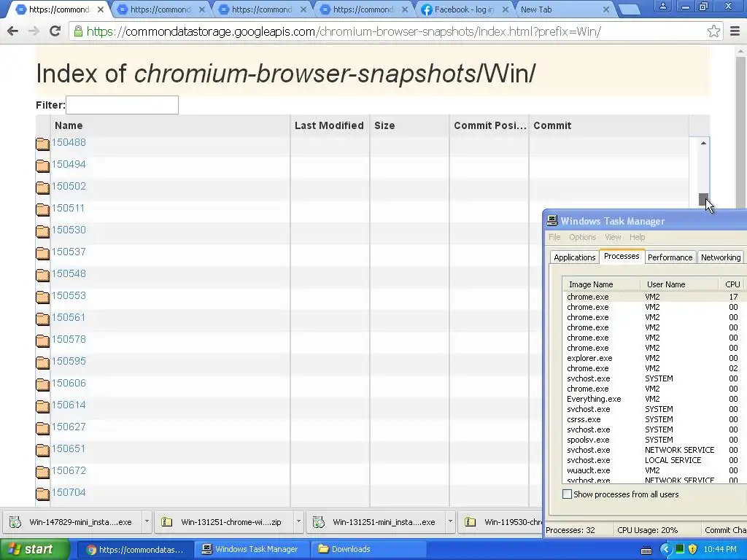Bookmark this page with the star icon
The width and height of the screenshot is (747, 560).
tap(713, 31)
